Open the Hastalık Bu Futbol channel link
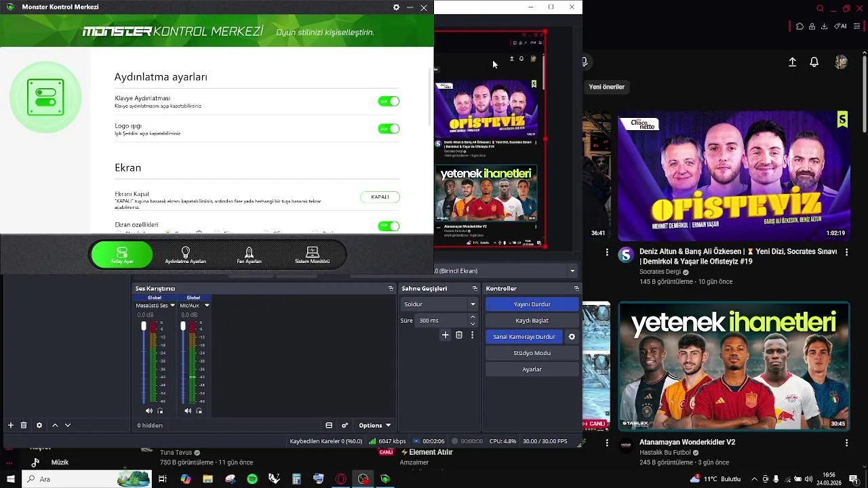This screenshot has height=488, width=868. click(665, 453)
